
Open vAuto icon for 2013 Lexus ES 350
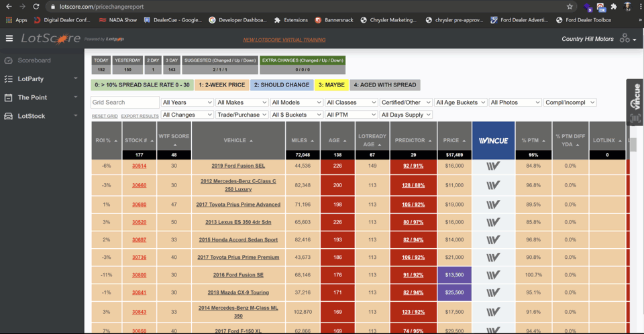[x=493, y=222]
